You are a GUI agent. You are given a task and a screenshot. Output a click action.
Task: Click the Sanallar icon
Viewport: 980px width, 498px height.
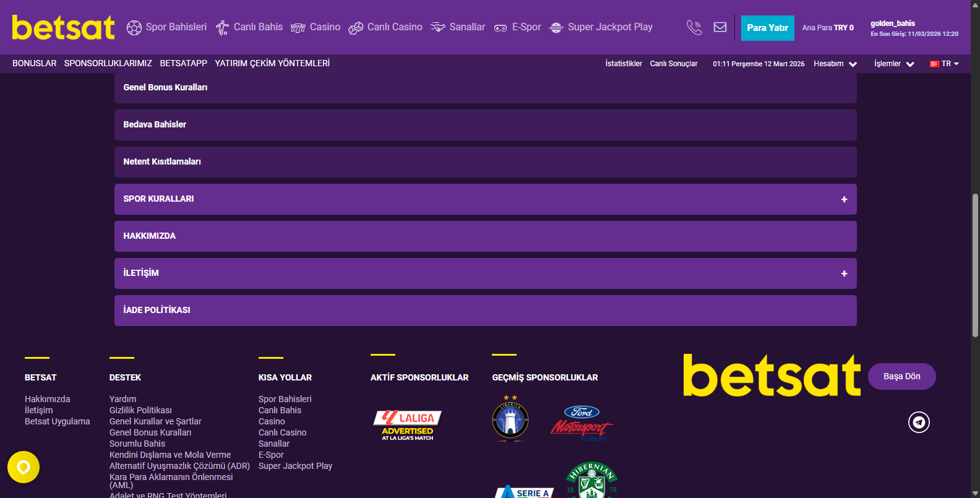coord(438,27)
